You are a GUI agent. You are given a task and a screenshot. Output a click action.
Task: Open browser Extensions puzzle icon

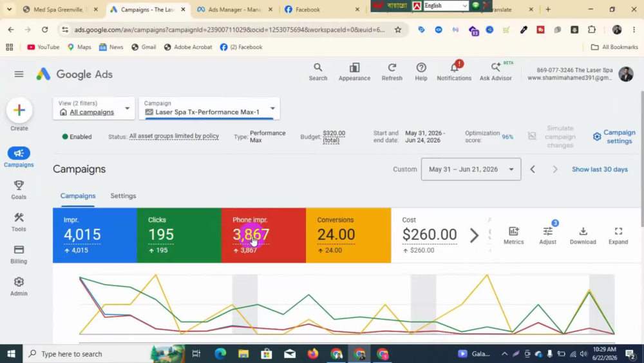point(591,30)
